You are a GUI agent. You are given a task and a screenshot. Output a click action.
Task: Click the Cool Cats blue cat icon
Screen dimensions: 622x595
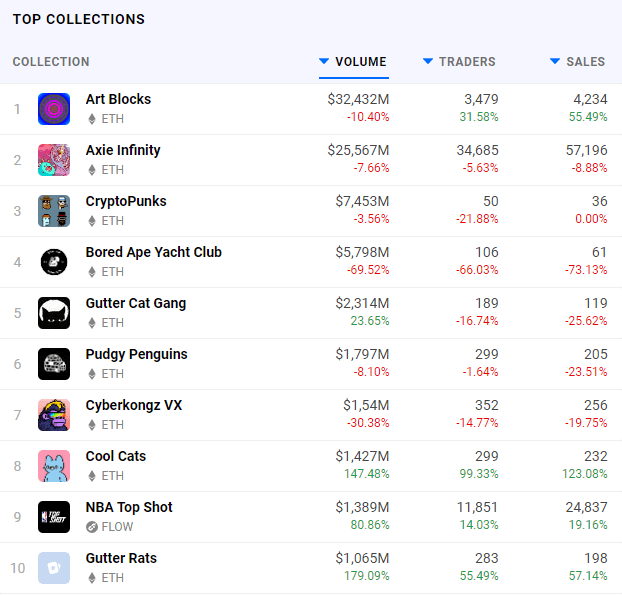point(54,466)
